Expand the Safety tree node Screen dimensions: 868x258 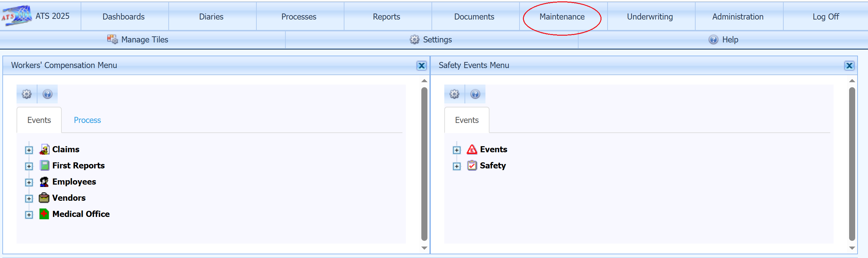[x=457, y=166]
